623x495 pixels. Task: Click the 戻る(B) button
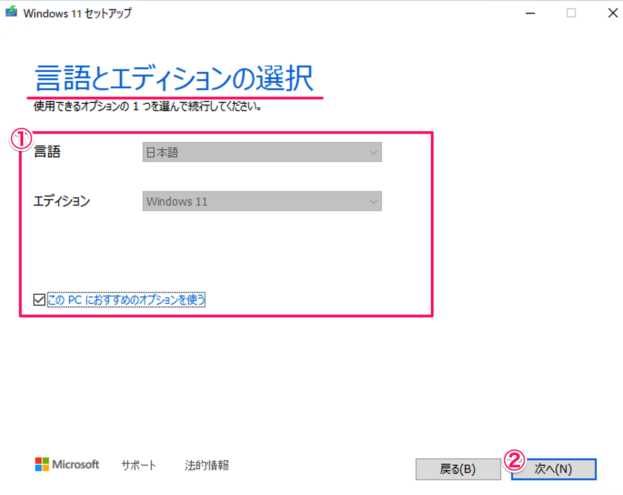[x=458, y=469]
